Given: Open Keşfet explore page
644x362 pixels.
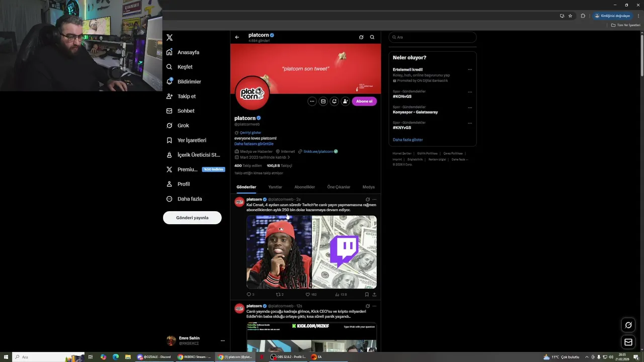Looking at the screenshot, I should pos(180,67).
